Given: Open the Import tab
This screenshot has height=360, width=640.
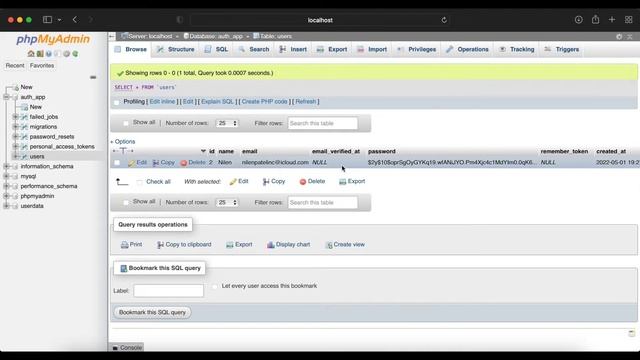Looking at the screenshot, I should (372, 49).
